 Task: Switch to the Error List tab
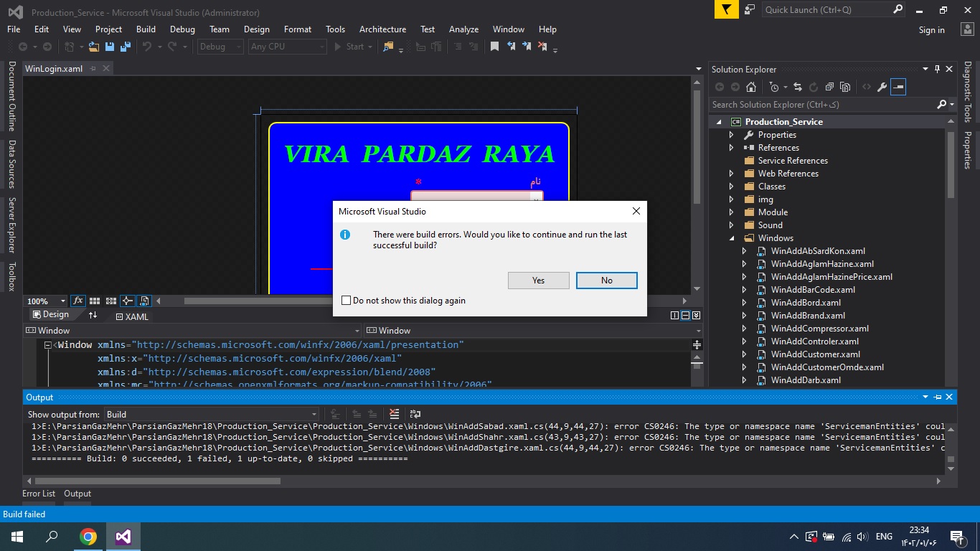coord(39,494)
